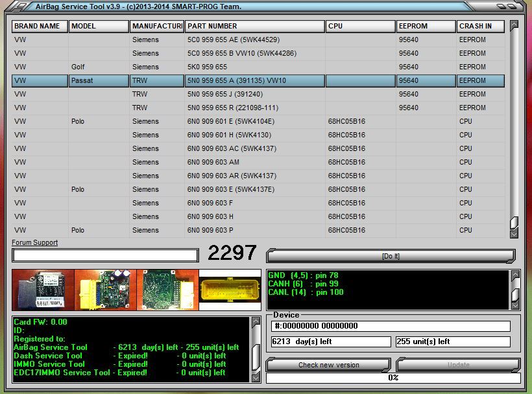Open the airbag module casing photo thumbnail
Viewport: 532px width, 394px height.
[43, 290]
